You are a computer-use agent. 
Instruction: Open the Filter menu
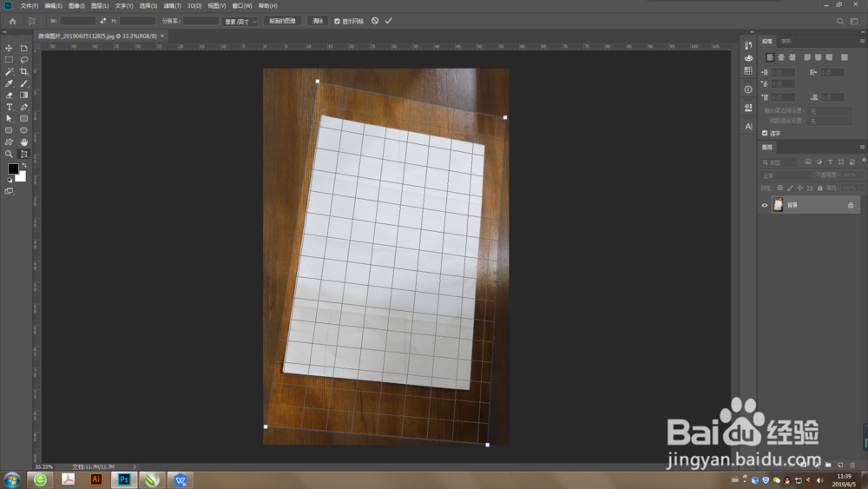[172, 5]
